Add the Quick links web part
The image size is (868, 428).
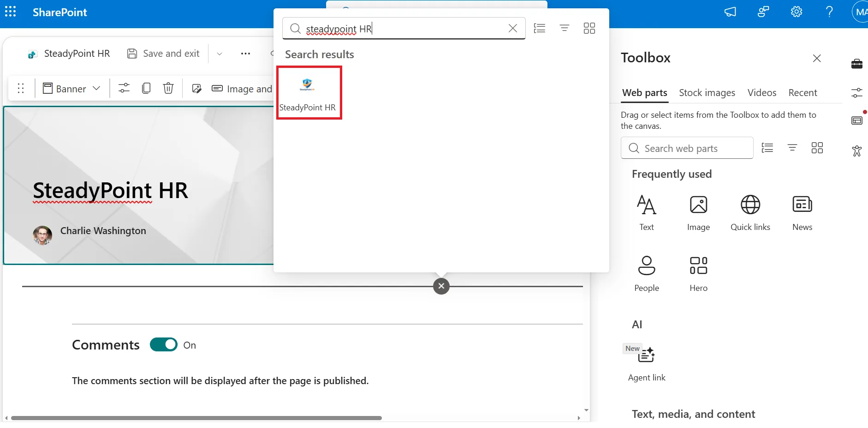click(x=750, y=213)
